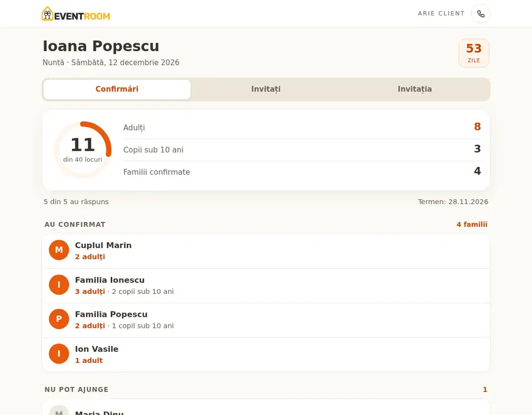532x415 pixels.
Task: Click the Ioana Popescu heading
Action: [101, 46]
